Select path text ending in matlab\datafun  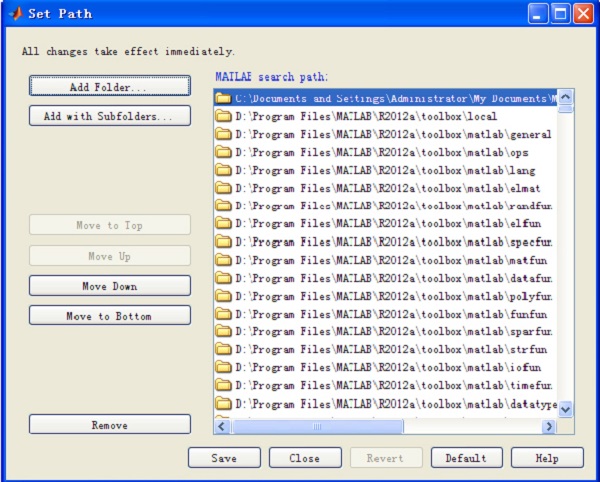[394, 278]
